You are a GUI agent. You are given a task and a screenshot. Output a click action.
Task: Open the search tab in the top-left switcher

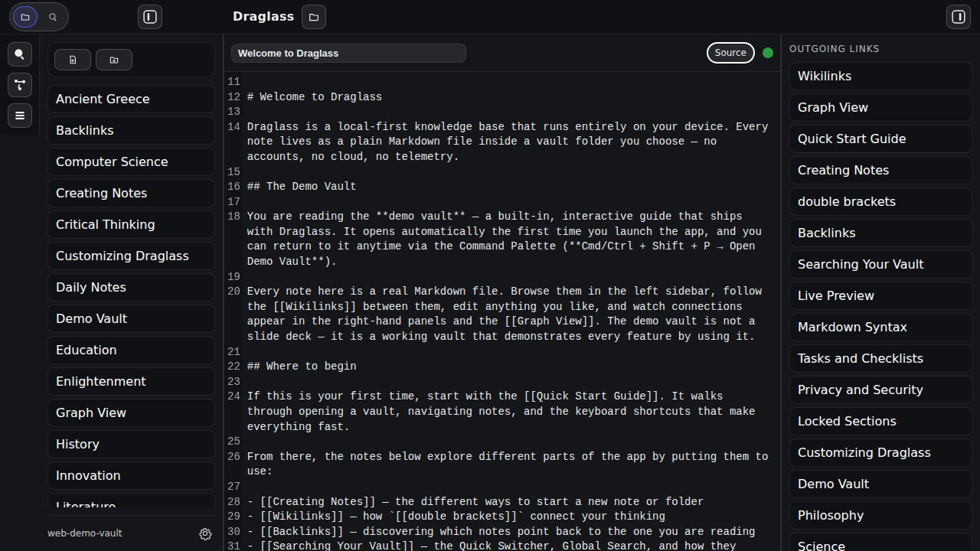[53, 17]
